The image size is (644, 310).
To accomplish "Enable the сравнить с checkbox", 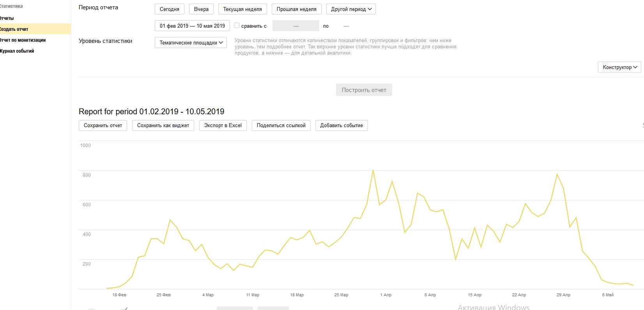I will point(237,25).
